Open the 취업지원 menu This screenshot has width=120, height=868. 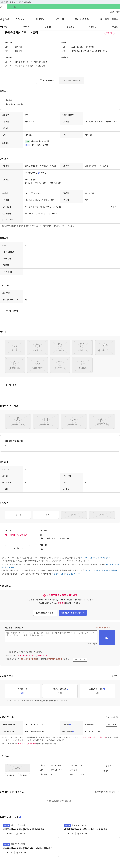(40, 19)
